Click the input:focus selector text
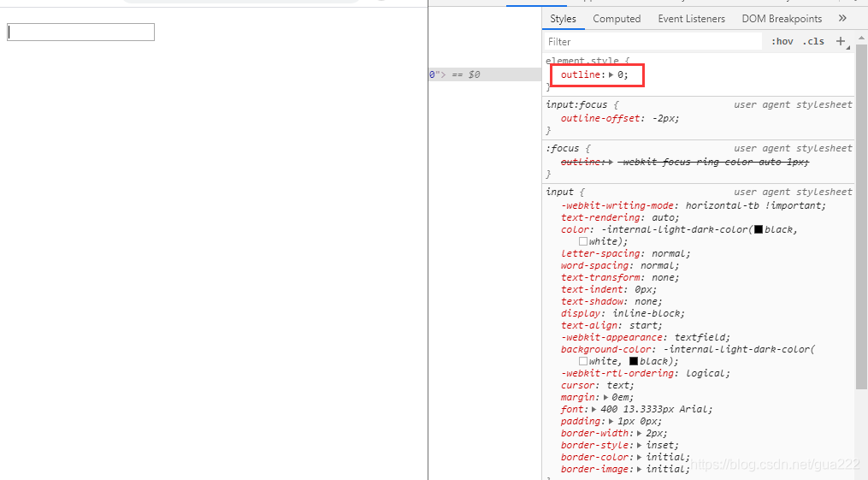 [x=576, y=104]
